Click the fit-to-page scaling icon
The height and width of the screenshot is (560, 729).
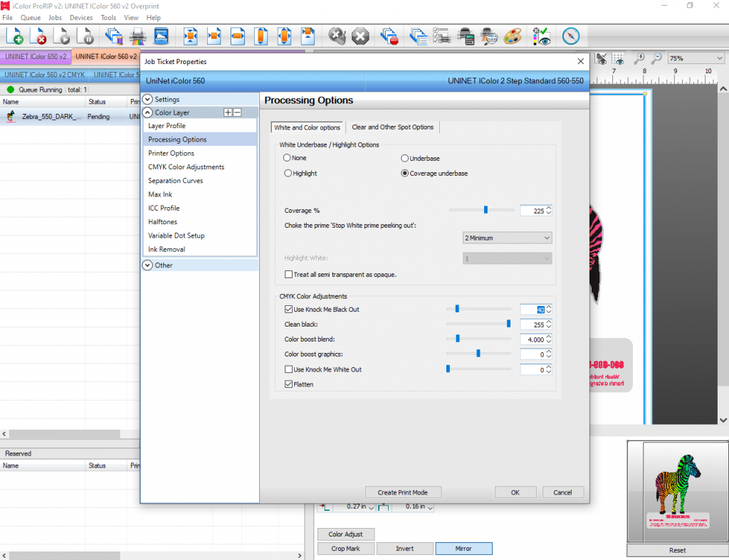click(x=191, y=36)
